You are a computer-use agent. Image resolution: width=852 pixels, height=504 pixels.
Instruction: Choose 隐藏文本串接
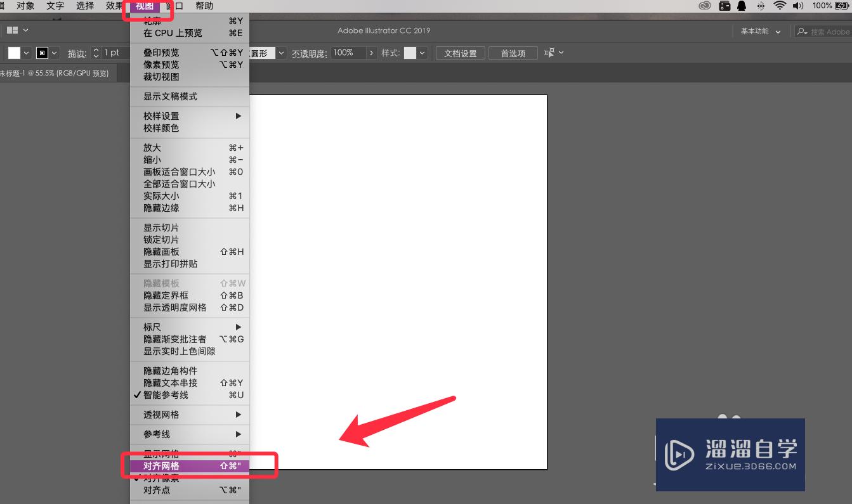[190, 383]
